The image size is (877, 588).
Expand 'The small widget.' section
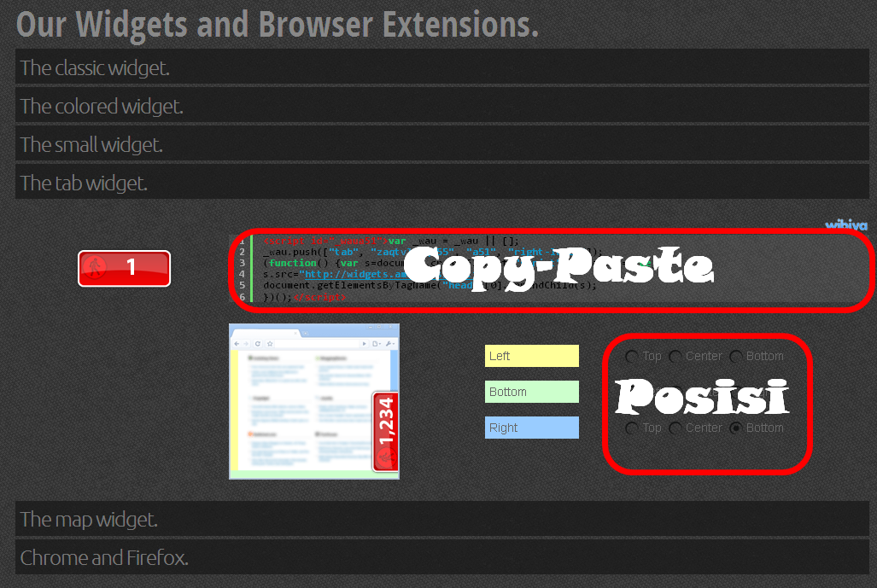pyautogui.click(x=441, y=144)
